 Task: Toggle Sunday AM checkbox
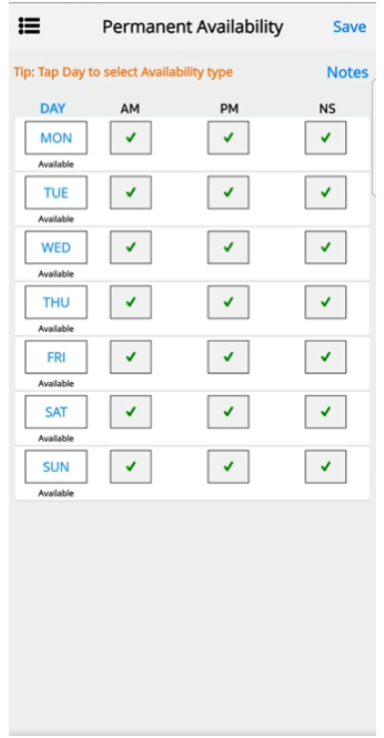[x=131, y=467]
